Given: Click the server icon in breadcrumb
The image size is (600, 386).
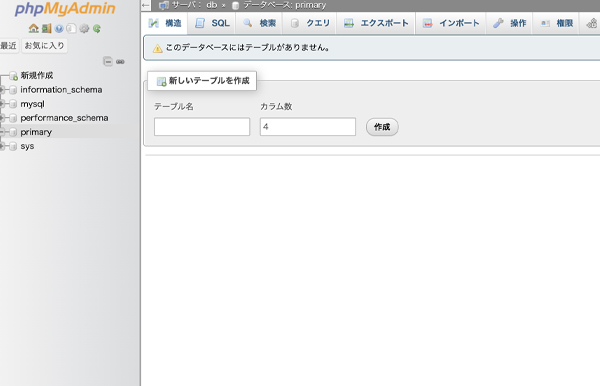Looking at the screenshot, I should [164, 5].
